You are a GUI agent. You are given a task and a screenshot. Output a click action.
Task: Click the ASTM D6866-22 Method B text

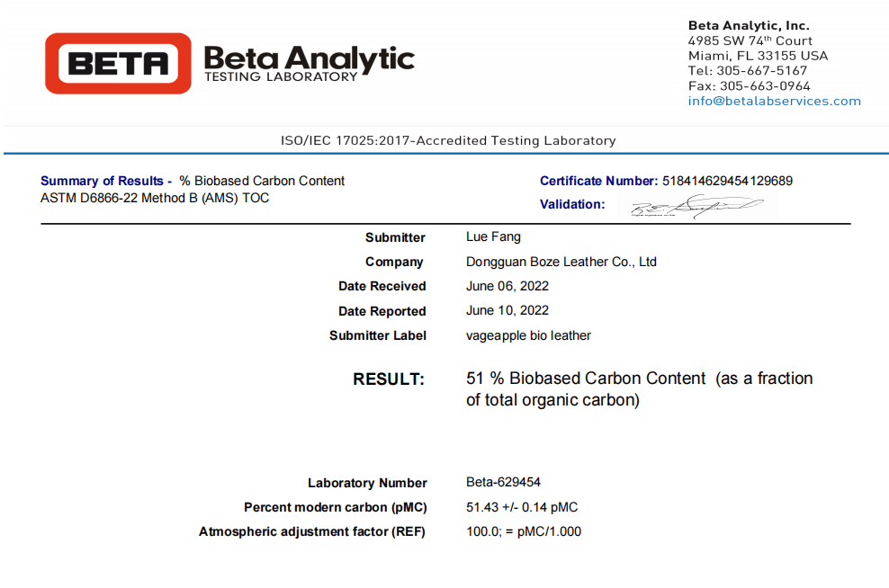tap(155, 198)
